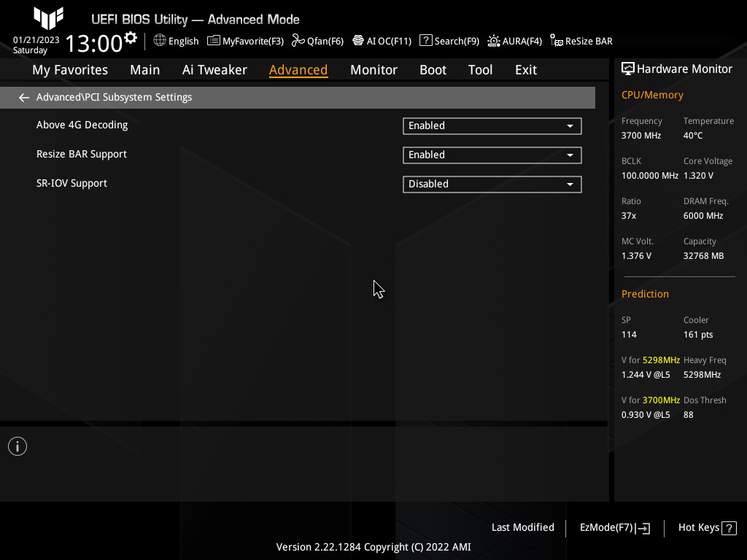Click the Hardware Monitor screen icon
Screen dimensions: 747x560
(x=628, y=69)
